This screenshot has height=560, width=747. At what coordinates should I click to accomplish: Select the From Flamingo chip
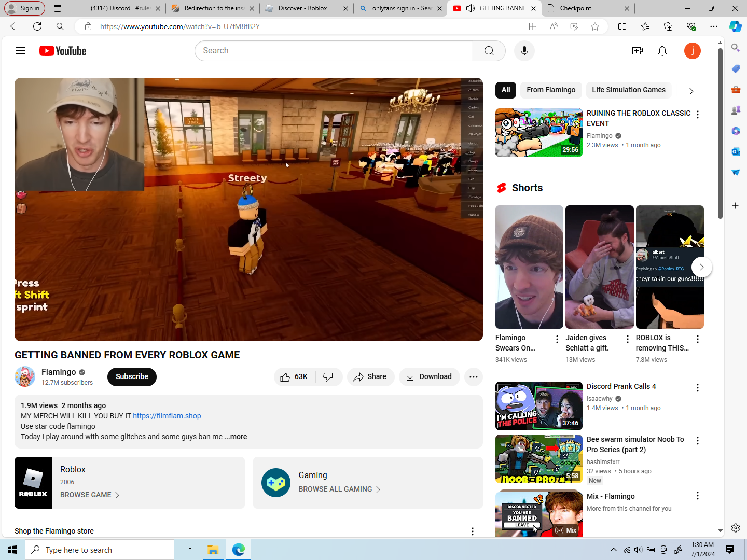pyautogui.click(x=551, y=90)
